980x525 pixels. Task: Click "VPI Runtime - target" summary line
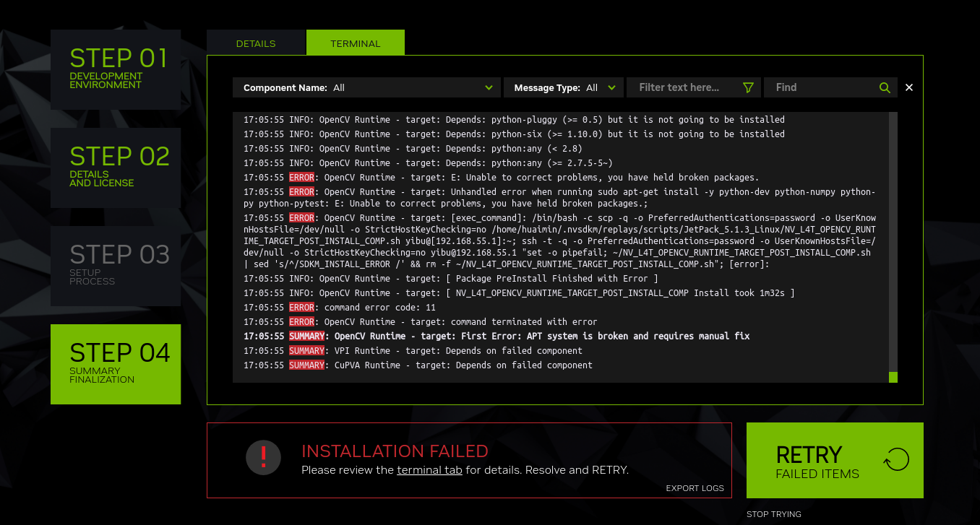point(413,351)
